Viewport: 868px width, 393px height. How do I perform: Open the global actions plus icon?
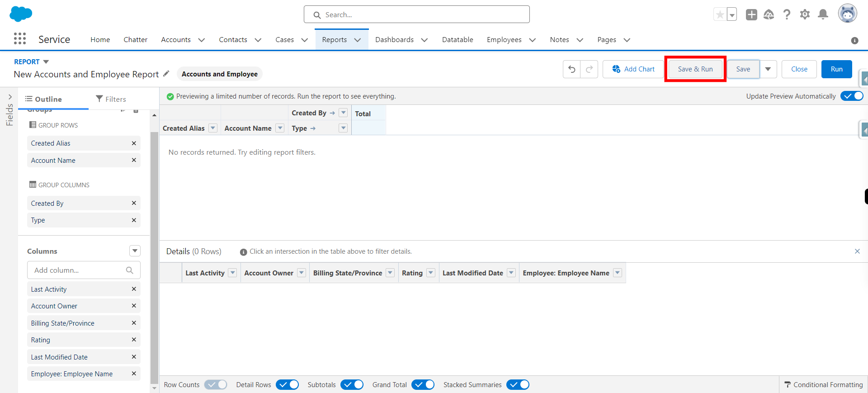click(x=751, y=14)
